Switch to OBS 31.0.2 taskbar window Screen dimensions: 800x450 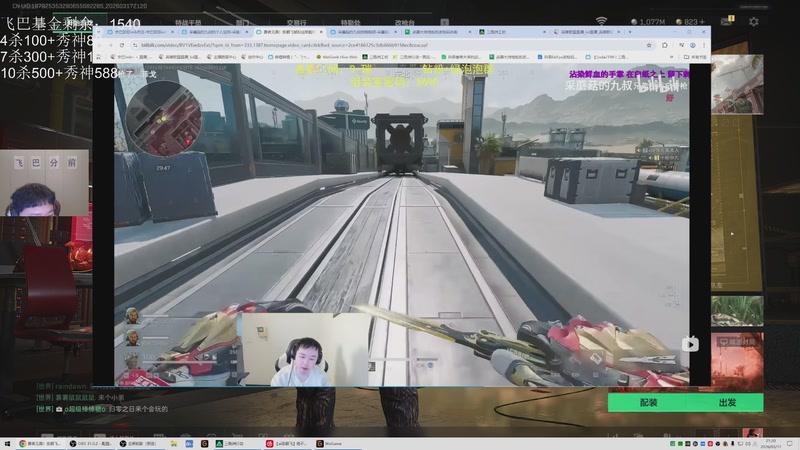click(x=90, y=444)
